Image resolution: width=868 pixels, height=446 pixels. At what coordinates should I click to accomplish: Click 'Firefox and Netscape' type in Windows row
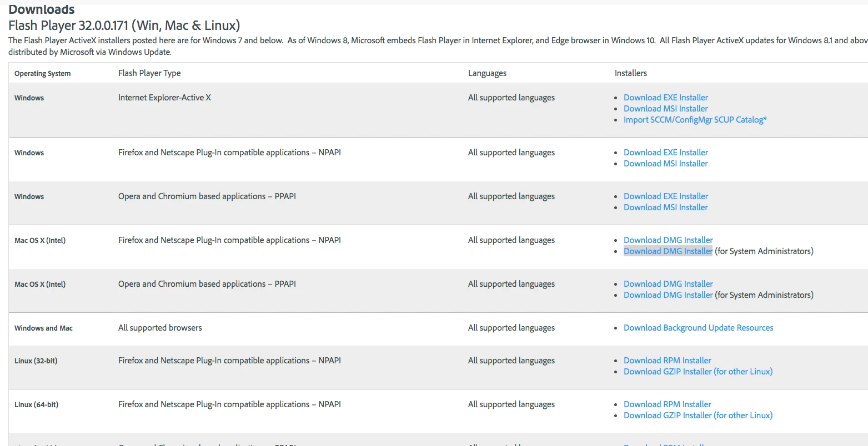[229, 153]
